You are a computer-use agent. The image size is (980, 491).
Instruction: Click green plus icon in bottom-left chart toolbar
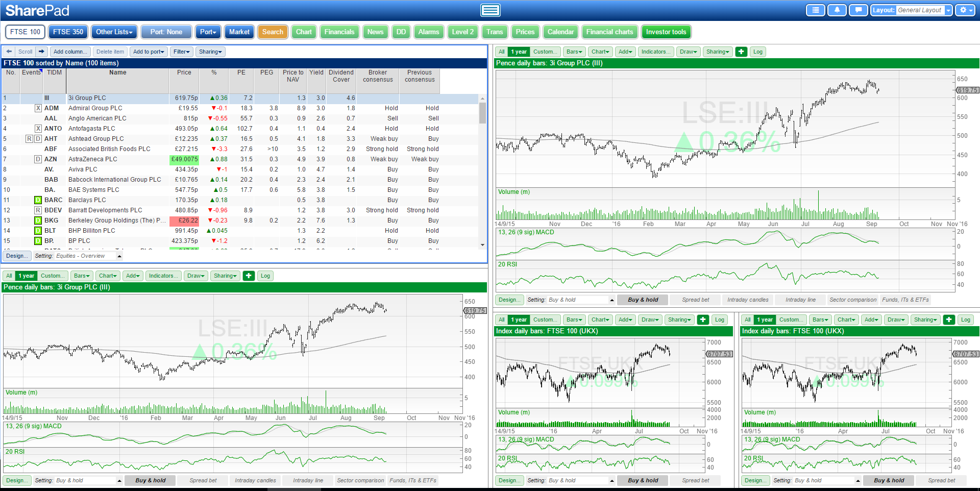249,276
